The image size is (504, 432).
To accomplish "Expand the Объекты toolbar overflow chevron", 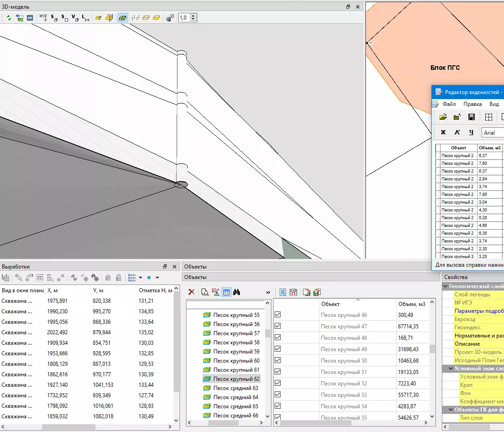I will pyautogui.click(x=268, y=292).
